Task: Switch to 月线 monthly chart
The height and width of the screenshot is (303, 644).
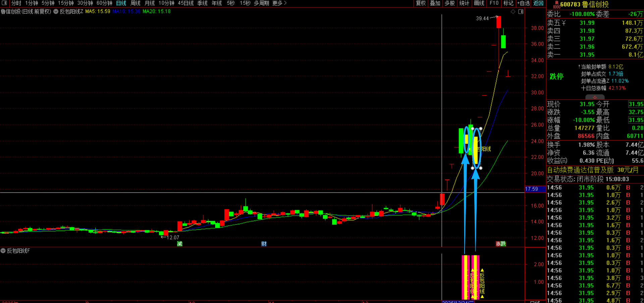Action: pos(150,3)
